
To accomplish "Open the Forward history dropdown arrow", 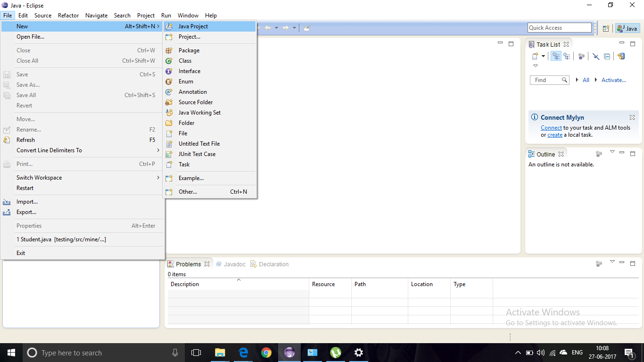I will [x=294, y=28].
